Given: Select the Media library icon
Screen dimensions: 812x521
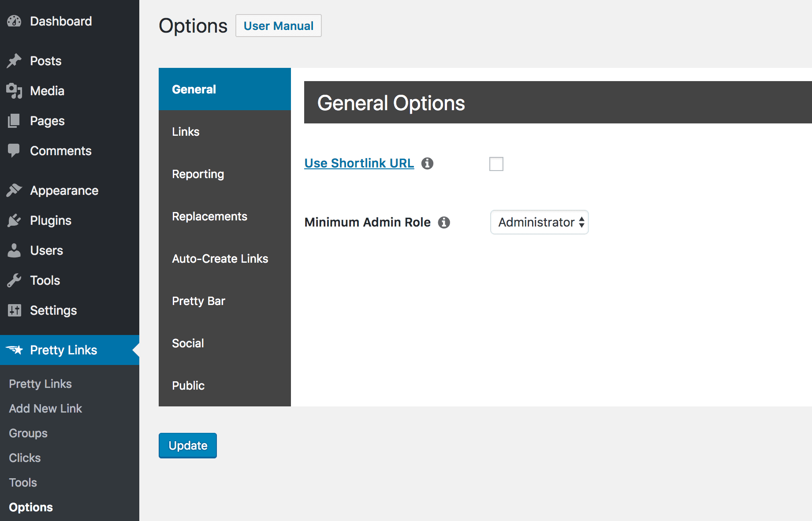Looking at the screenshot, I should (15, 91).
